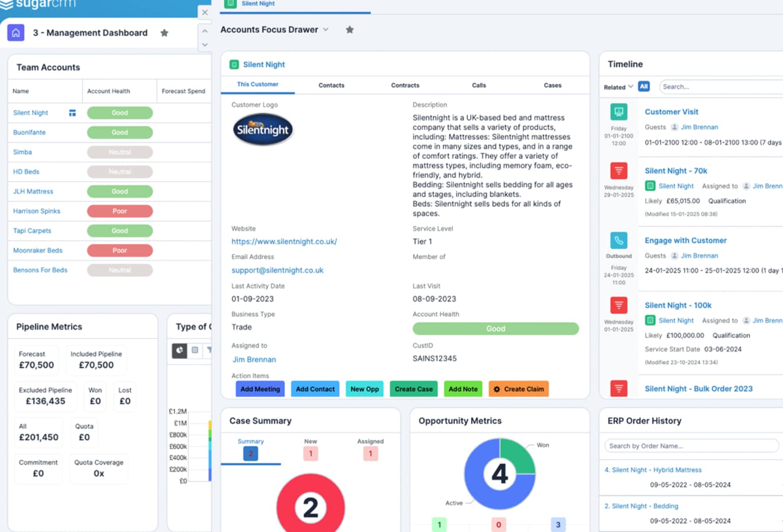Open the Simba account
The height and width of the screenshot is (532, 783).
coord(22,152)
